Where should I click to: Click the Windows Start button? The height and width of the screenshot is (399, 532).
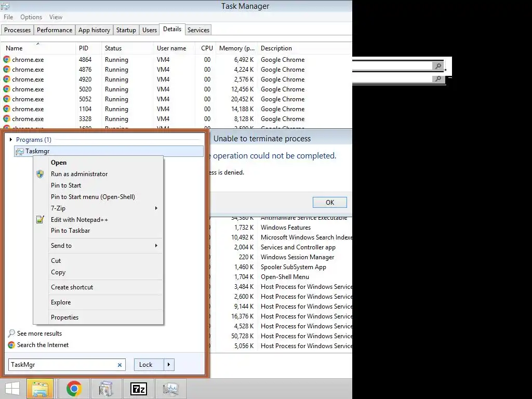coord(12,389)
